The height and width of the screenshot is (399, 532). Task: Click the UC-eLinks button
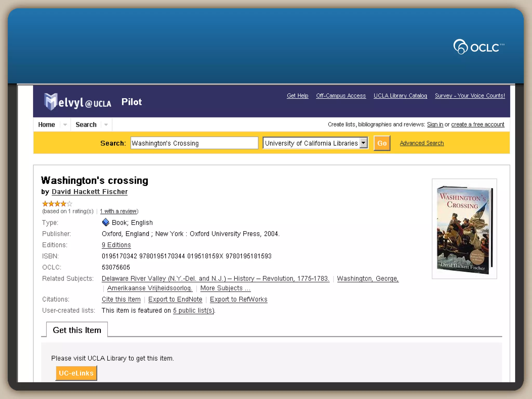pos(76,373)
